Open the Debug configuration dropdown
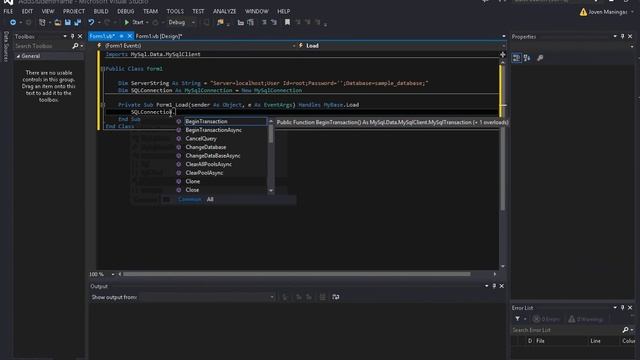This screenshot has height=360, width=640. (x=182, y=22)
